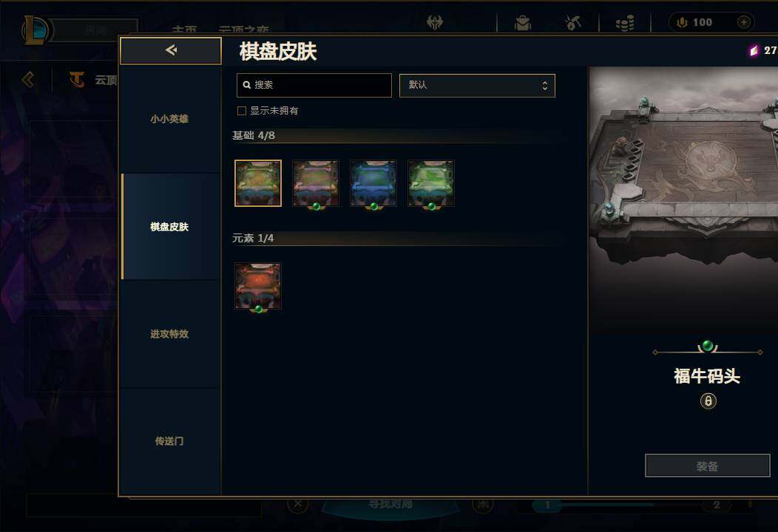Enable 显示未拥有 checkbox
Viewport: 778px width, 532px height.
point(242,111)
